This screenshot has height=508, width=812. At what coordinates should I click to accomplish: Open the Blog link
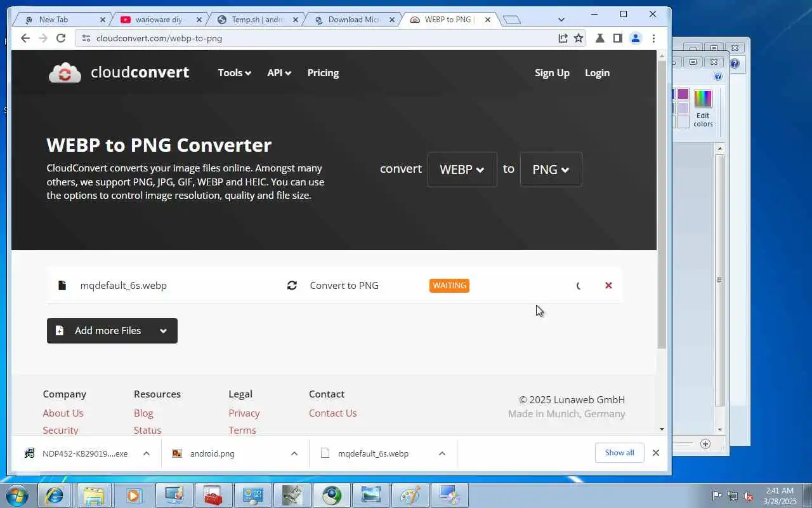point(143,413)
